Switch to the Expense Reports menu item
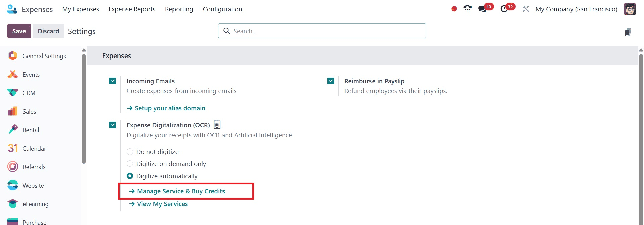This screenshot has width=644, height=225. 132,9
